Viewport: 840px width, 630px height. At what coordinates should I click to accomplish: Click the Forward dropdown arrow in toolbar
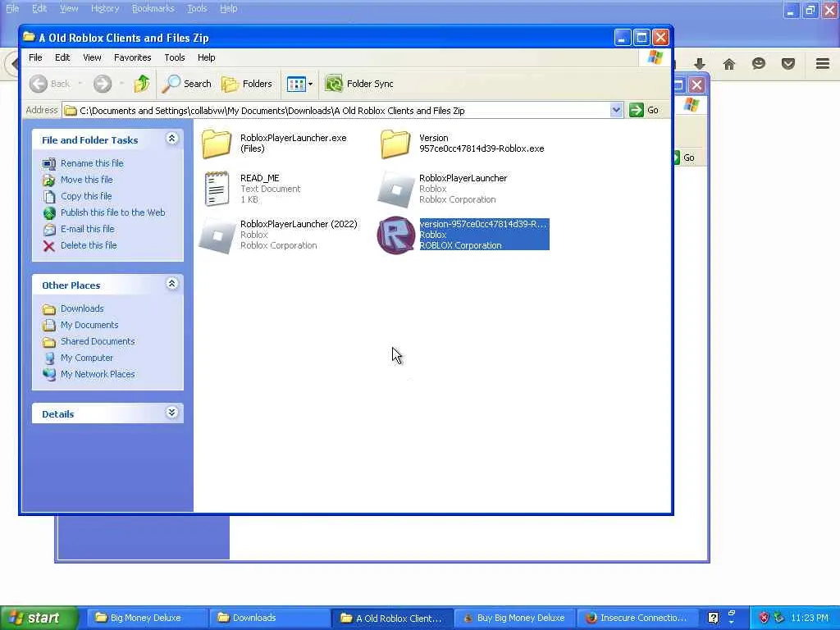(121, 84)
